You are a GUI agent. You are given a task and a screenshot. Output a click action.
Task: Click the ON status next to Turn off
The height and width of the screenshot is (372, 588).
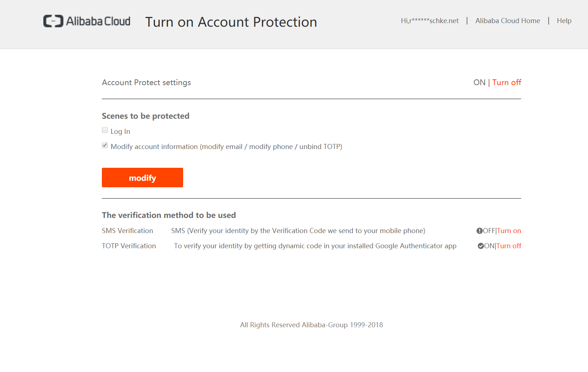479,82
